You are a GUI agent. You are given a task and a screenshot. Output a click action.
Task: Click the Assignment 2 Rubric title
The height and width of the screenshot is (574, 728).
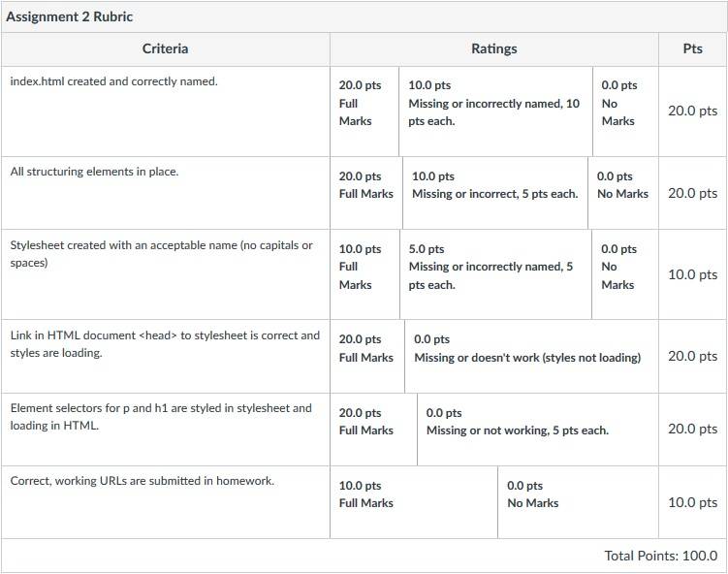[70, 16]
